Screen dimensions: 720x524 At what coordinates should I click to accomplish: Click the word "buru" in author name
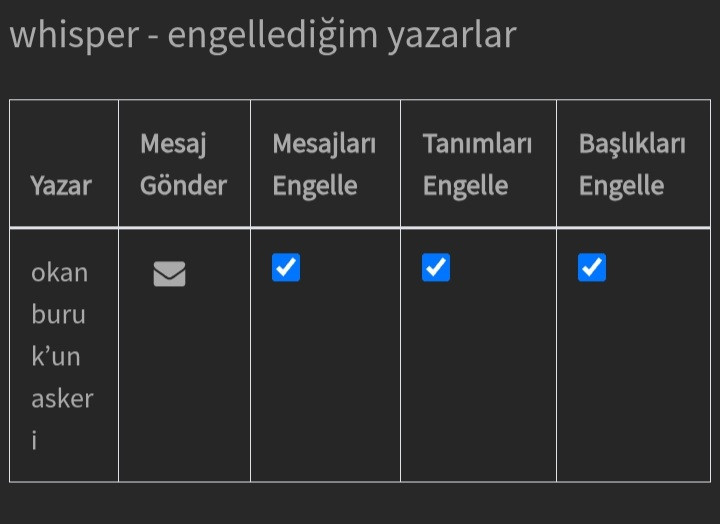[x=59, y=314]
